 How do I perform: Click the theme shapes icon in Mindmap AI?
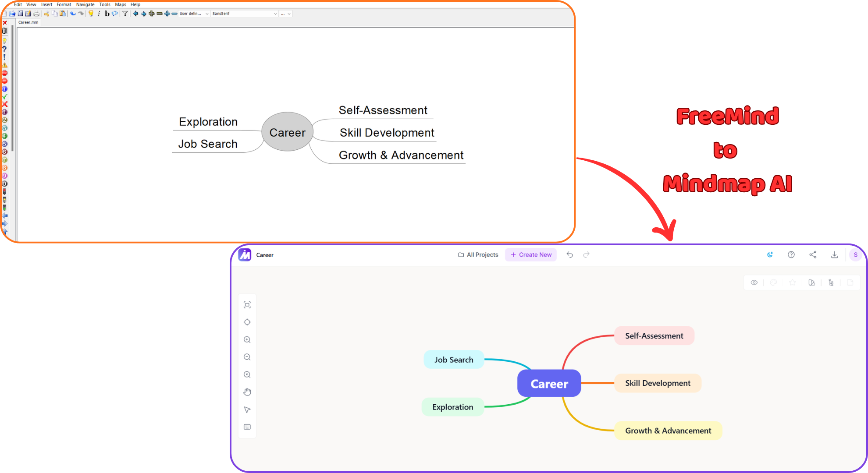click(x=811, y=282)
